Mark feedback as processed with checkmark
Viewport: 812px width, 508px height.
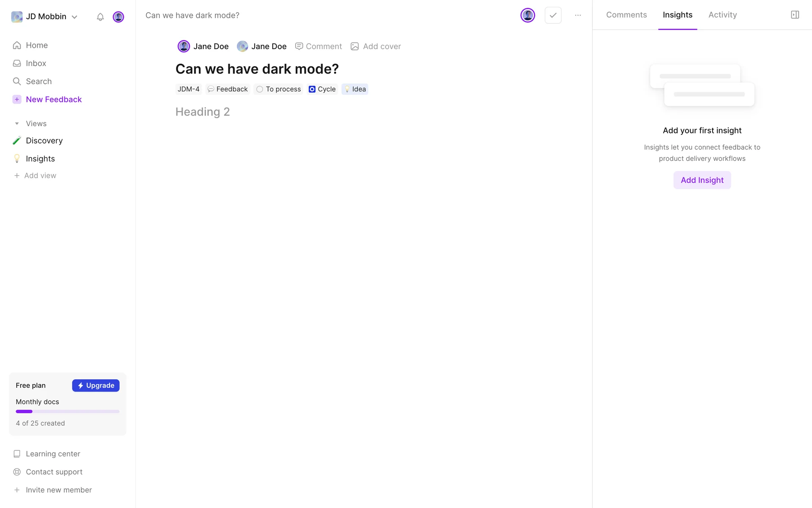[x=553, y=15]
